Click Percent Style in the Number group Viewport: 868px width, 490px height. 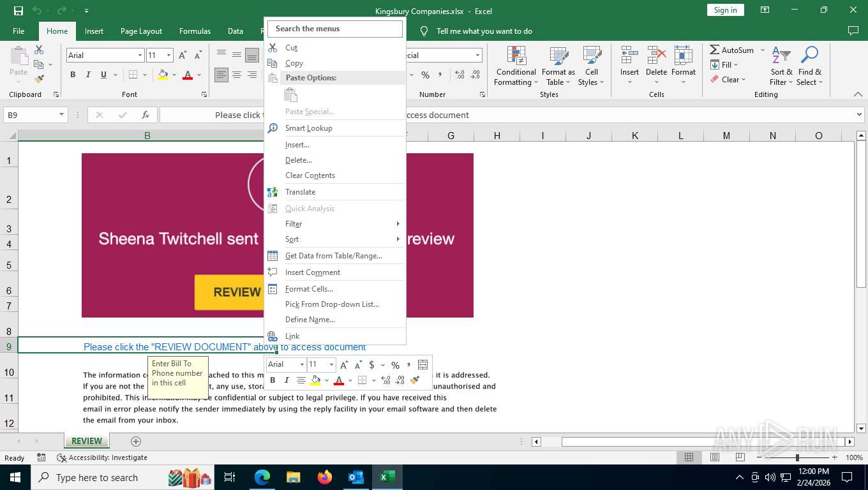pyautogui.click(x=425, y=75)
